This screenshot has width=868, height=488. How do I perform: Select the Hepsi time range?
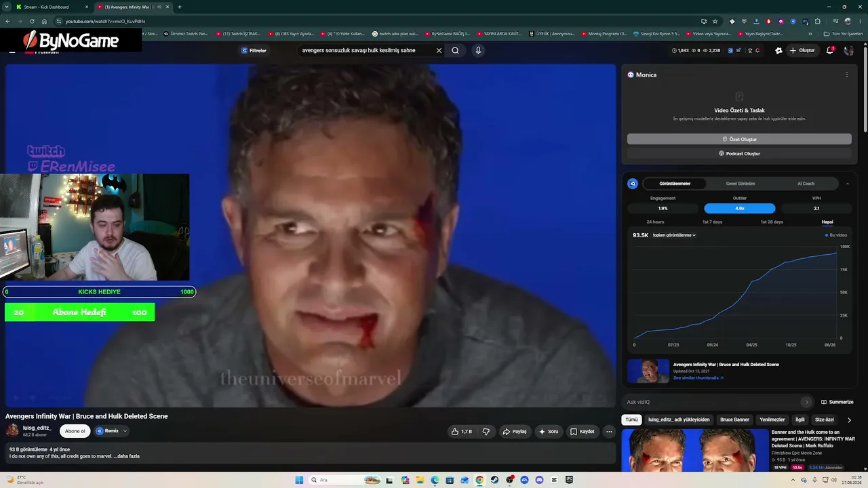[x=827, y=222]
